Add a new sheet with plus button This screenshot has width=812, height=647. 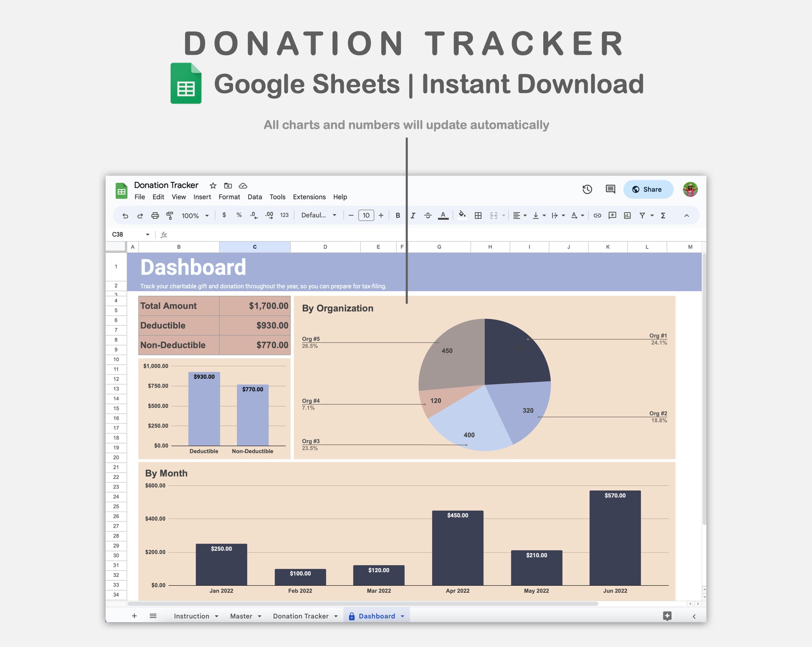click(x=134, y=616)
